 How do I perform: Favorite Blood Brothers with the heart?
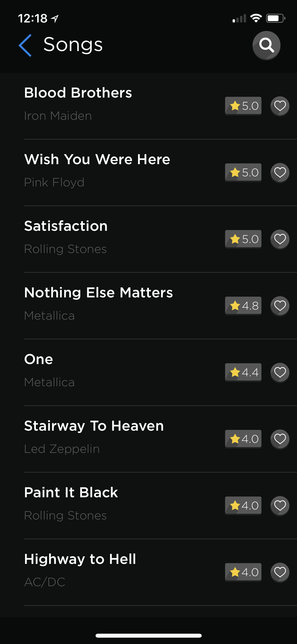tap(280, 106)
